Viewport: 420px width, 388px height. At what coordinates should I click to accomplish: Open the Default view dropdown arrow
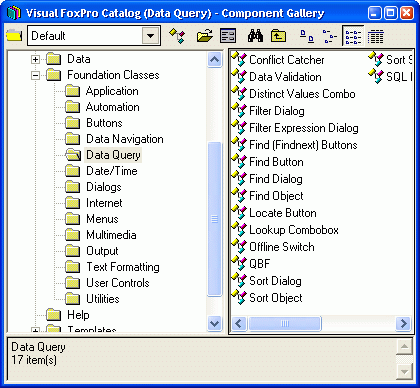click(150, 36)
